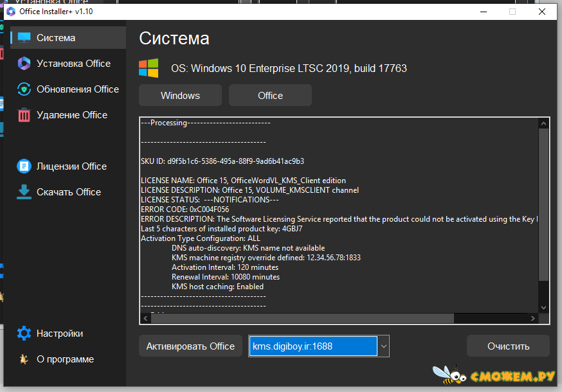Click the Удаление Office trash icon
The image size is (562, 392).
click(x=24, y=115)
